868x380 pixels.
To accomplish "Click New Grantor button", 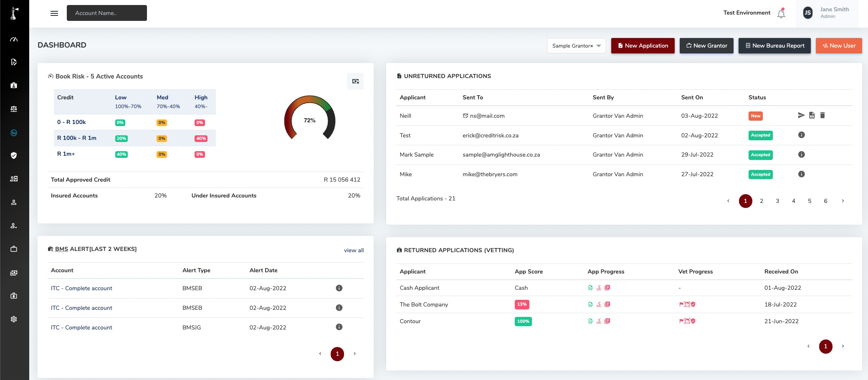I will tap(707, 46).
